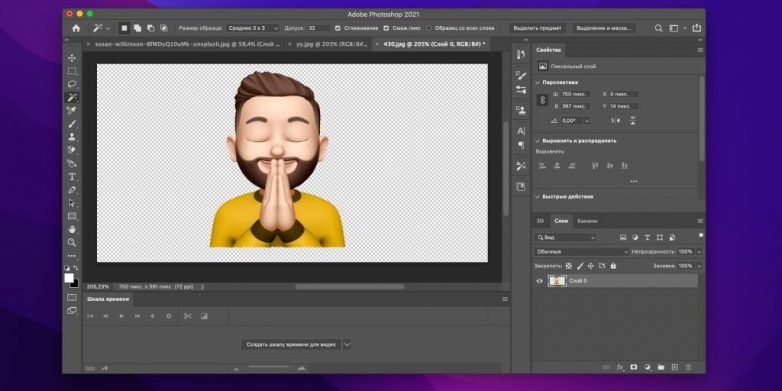The image size is (782, 391).
Task: Select the Clone Stamp tool
Action: (72, 137)
